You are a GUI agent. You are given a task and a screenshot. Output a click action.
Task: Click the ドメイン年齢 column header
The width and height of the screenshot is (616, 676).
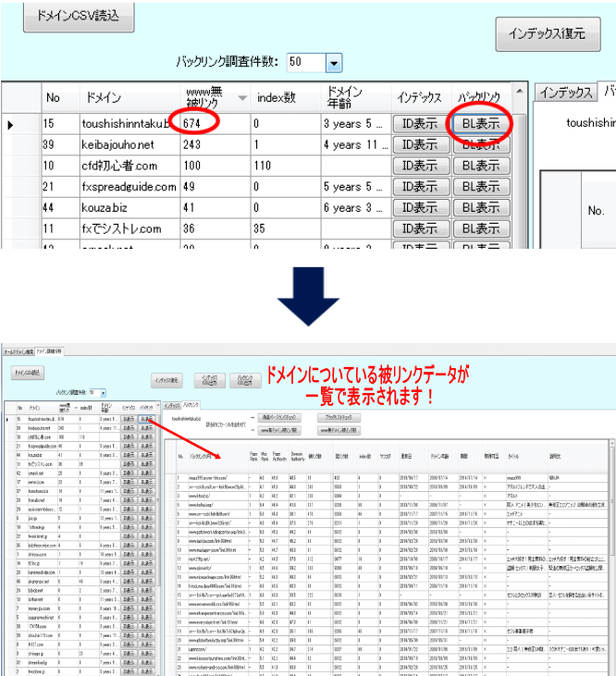351,97
